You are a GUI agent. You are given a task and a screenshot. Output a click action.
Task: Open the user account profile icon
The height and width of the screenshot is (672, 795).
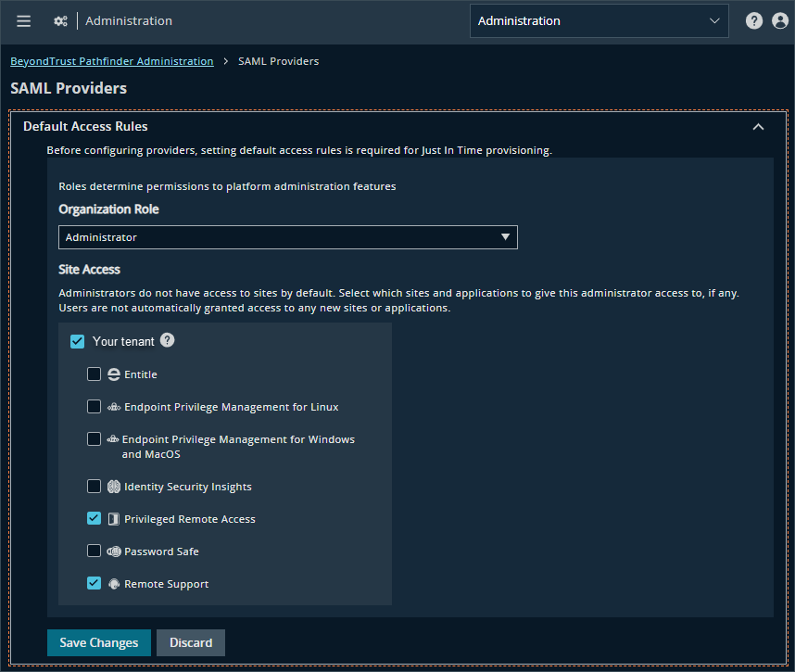pyautogui.click(x=780, y=20)
